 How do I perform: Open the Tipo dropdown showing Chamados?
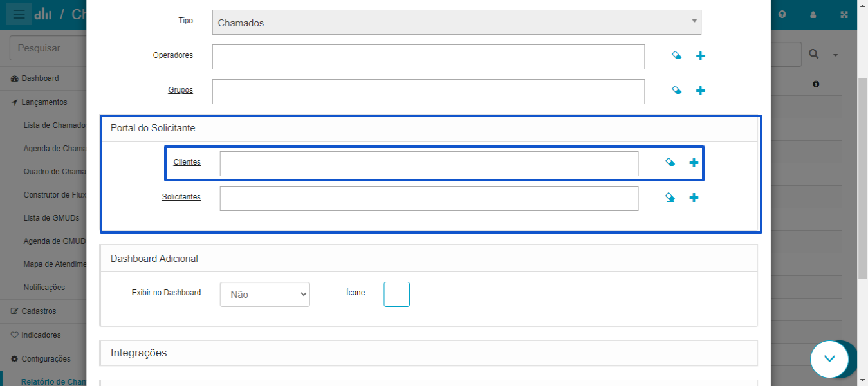click(x=456, y=23)
